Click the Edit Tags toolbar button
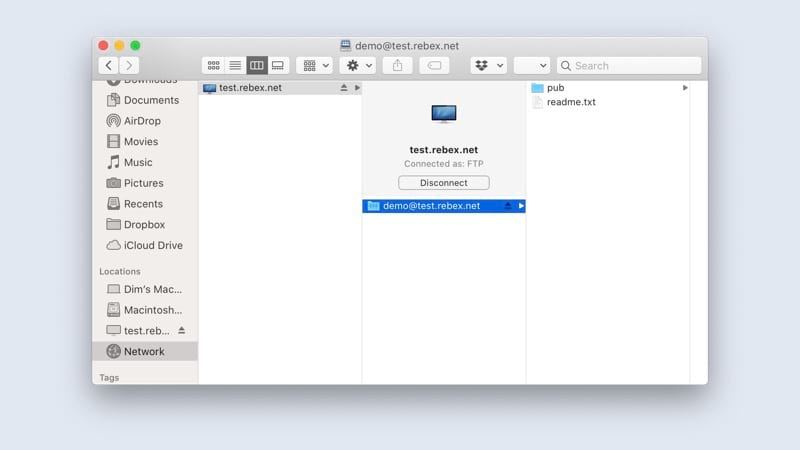 click(434, 65)
